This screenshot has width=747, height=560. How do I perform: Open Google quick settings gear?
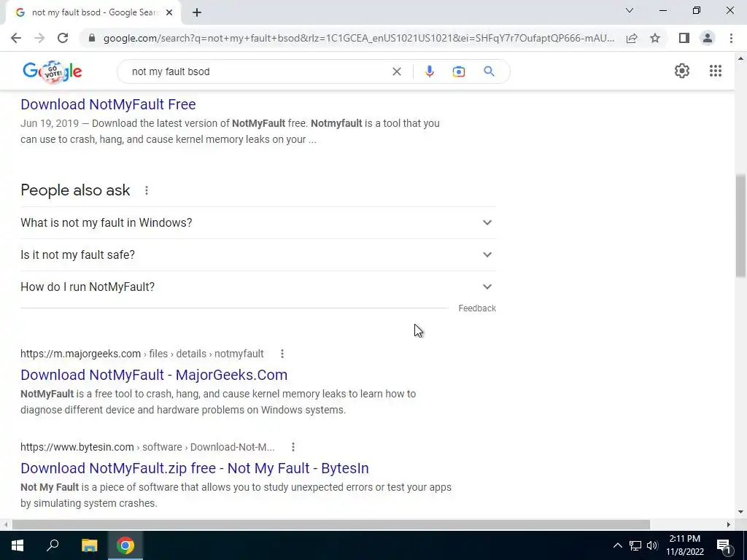[x=682, y=71]
